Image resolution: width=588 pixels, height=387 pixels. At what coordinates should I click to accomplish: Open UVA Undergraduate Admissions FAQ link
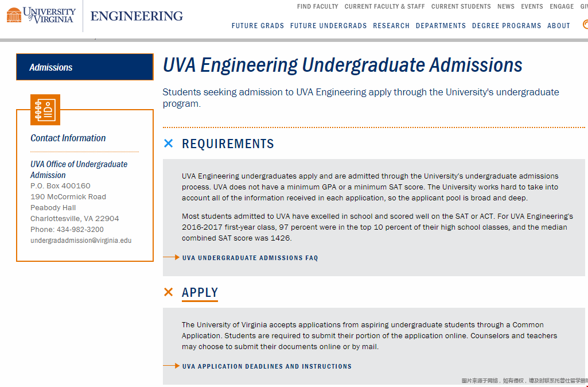tap(250, 258)
